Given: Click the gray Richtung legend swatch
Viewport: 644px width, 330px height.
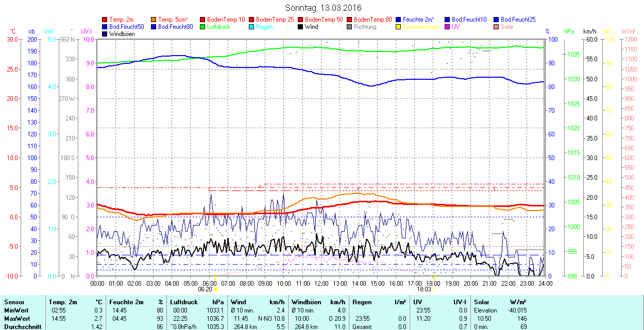Looking at the screenshot, I should 350,27.
